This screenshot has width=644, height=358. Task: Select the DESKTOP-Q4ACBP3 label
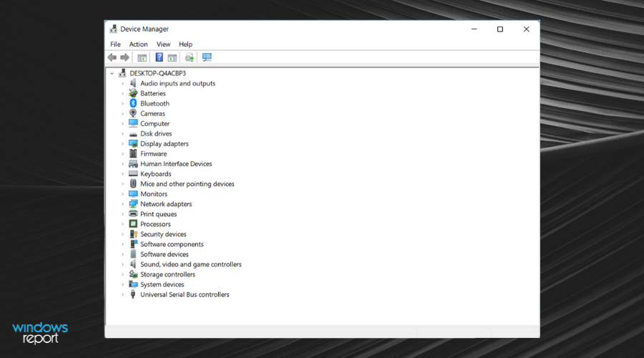click(x=157, y=73)
